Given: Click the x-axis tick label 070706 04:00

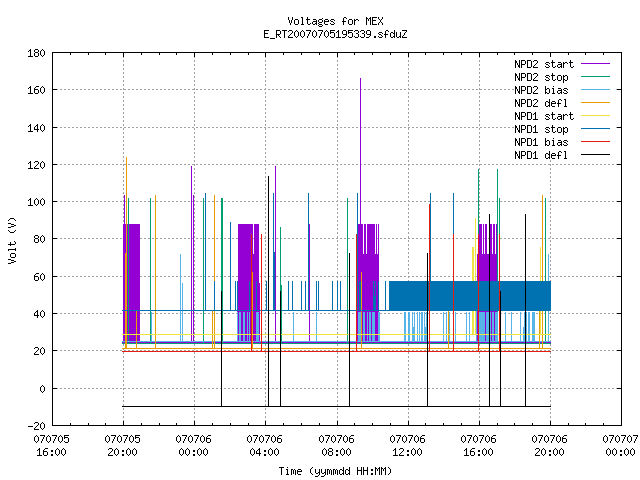Looking at the screenshot, I should pyautogui.click(x=264, y=445).
